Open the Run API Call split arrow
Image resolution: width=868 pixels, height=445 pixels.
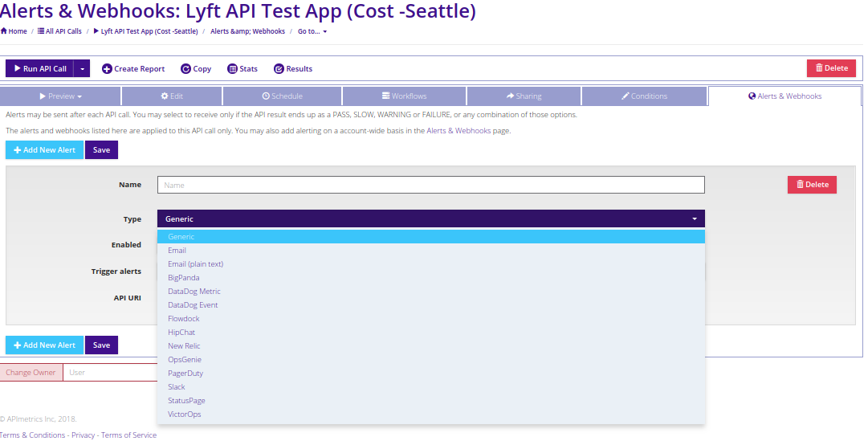coord(82,68)
